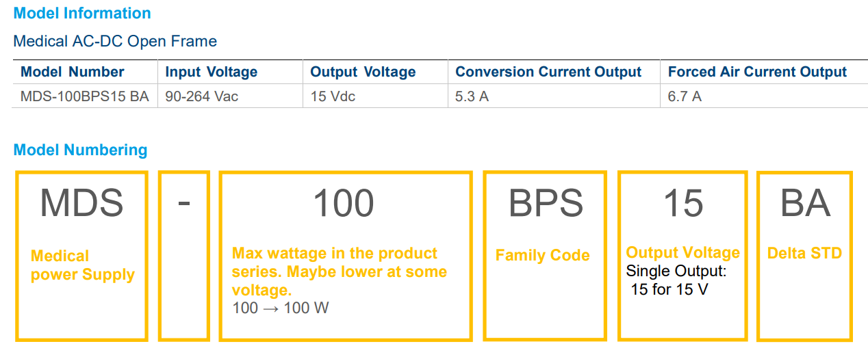This screenshot has height=346, width=868.
Task: Select the Family Code label
Action: [543, 255]
